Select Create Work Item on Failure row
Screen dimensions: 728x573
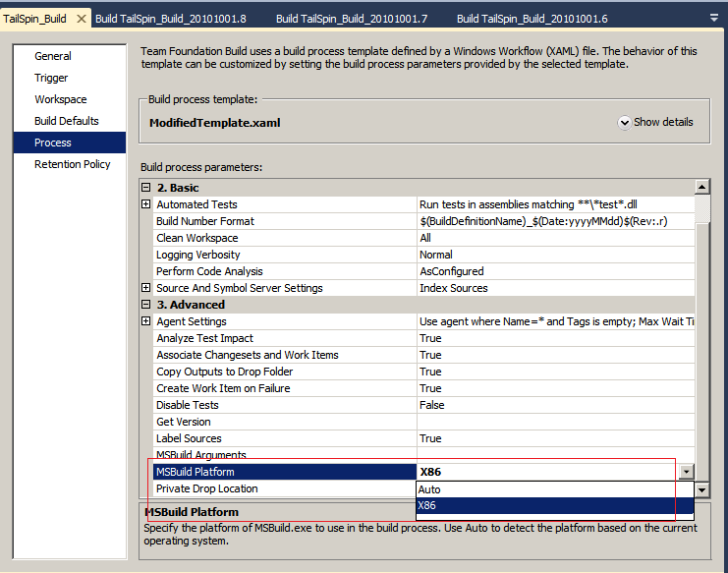coord(423,388)
